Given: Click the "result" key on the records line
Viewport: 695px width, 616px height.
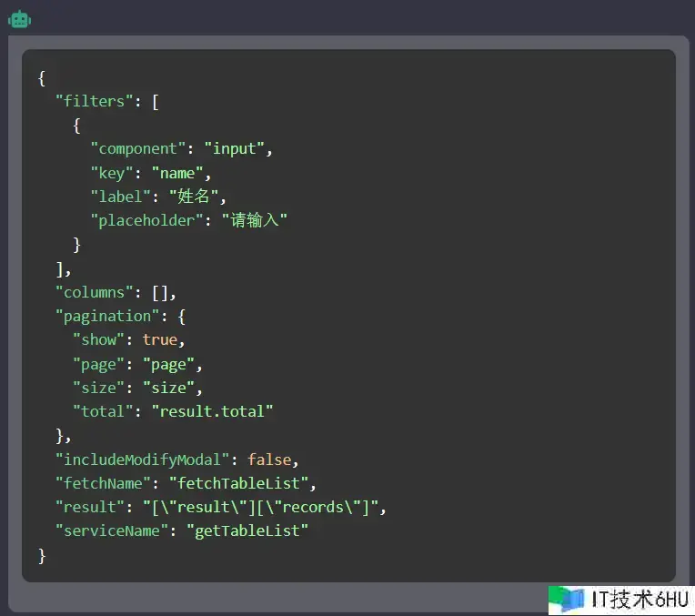Looking at the screenshot, I should (90, 507).
